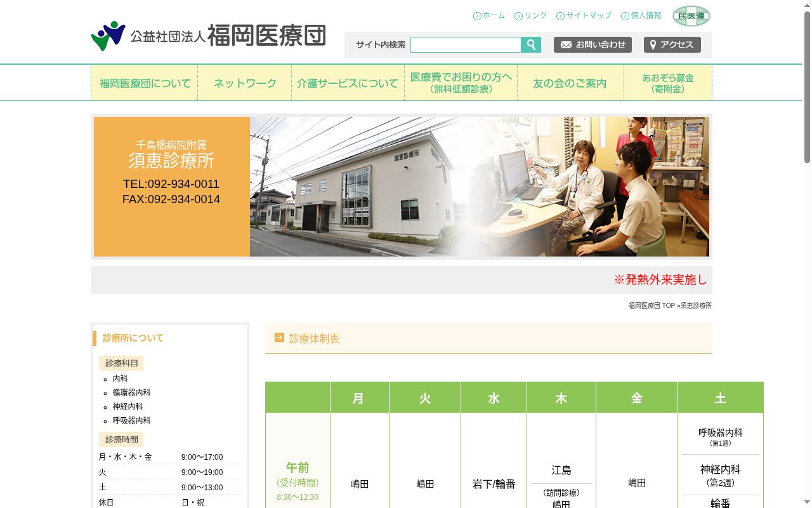
Task: Click the 午前 row header
Action: coord(298,468)
